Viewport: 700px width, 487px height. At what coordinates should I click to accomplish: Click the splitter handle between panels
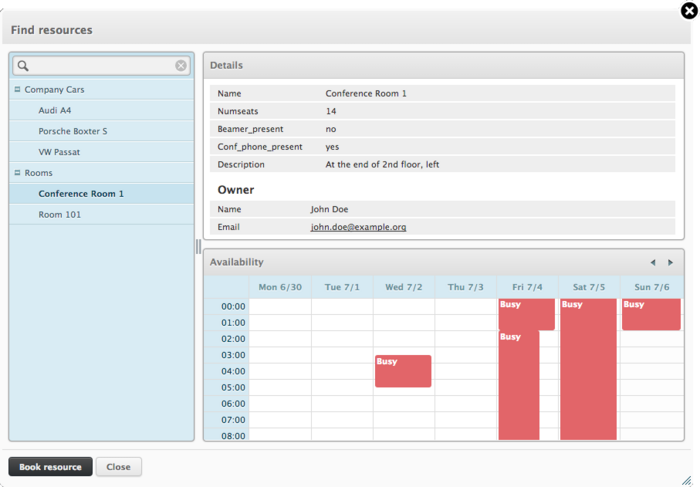(x=198, y=246)
